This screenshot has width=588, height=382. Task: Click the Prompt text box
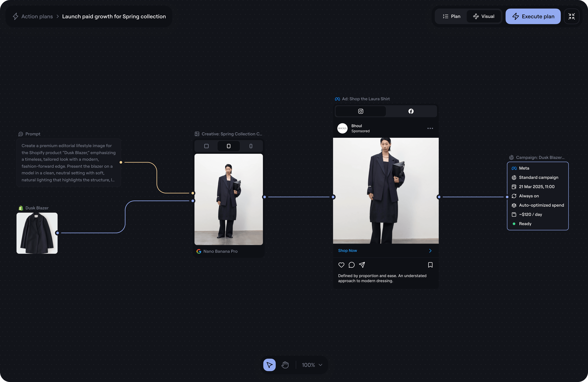coord(68,163)
